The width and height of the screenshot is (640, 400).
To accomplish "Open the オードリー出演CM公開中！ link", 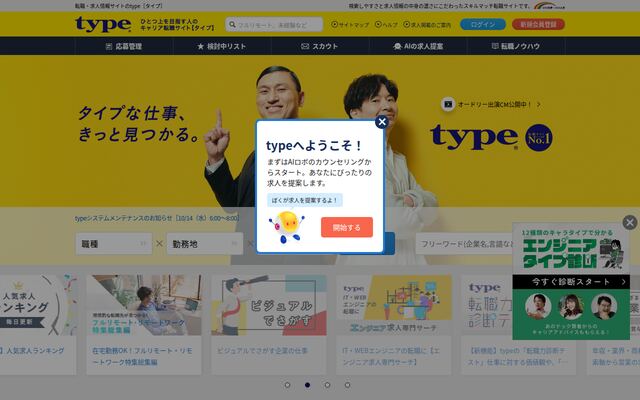I will click(494, 104).
